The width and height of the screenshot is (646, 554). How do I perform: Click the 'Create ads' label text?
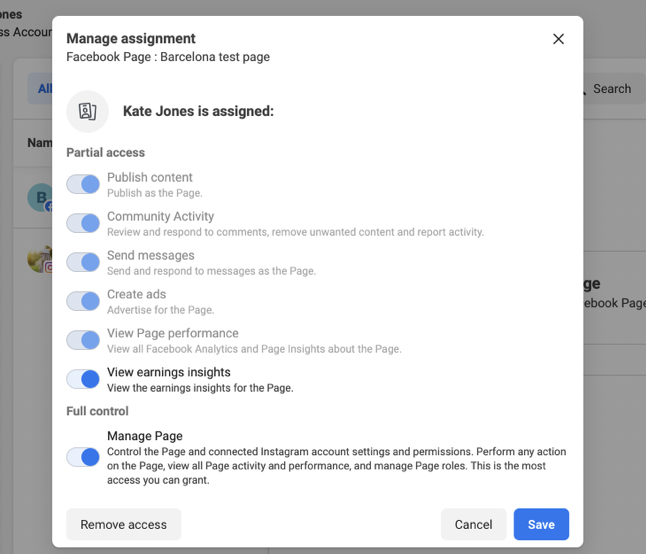136,294
